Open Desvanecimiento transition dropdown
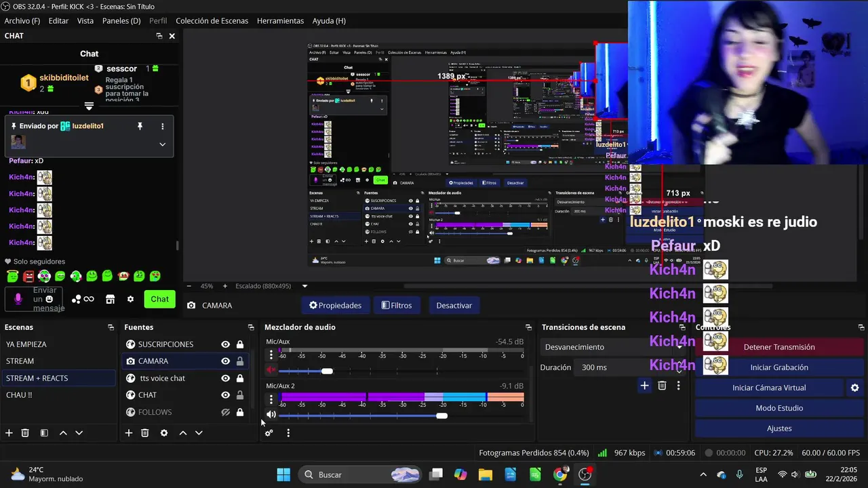Screen dimensions: 868x488 [x=614, y=347]
